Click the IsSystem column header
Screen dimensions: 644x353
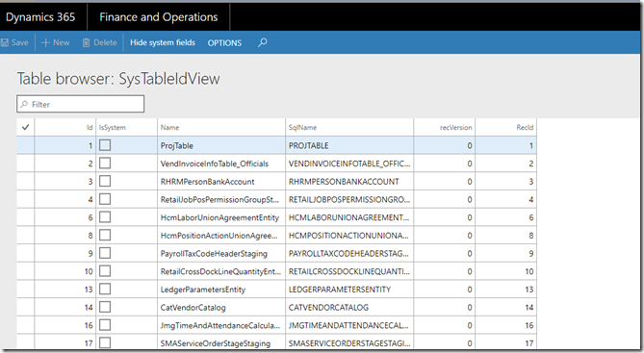(x=126, y=128)
